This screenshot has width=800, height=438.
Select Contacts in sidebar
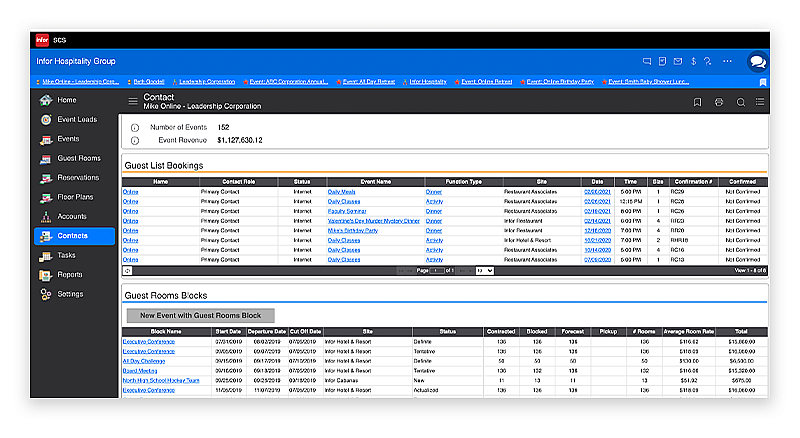click(74, 236)
